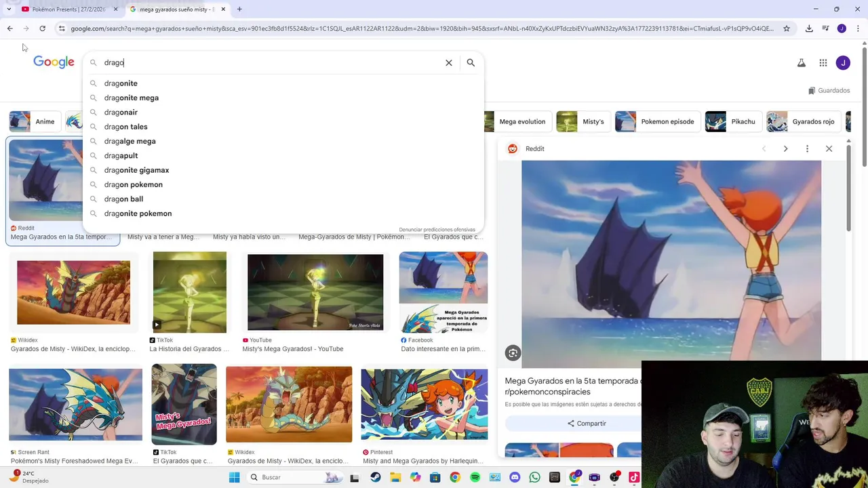Click the Mega evolution filter chip

tap(519, 121)
